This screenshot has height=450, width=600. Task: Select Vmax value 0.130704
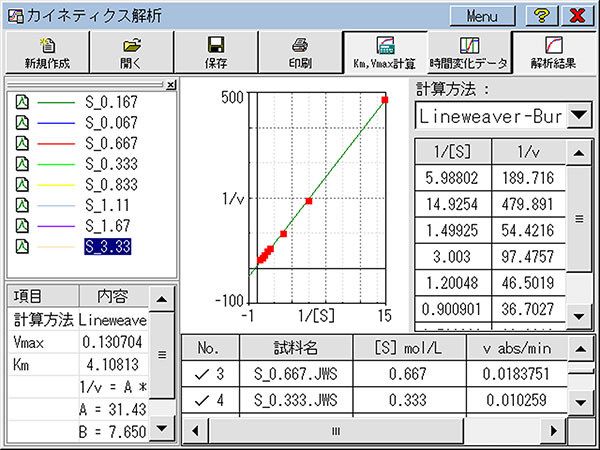tap(113, 342)
